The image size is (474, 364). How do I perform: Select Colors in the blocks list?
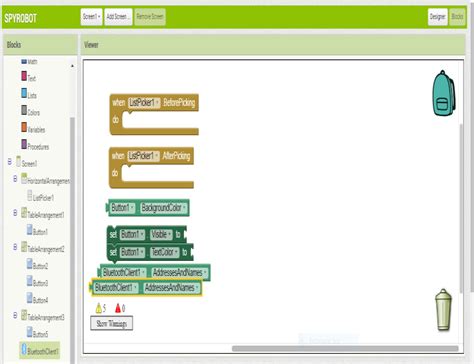(x=34, y=113)
